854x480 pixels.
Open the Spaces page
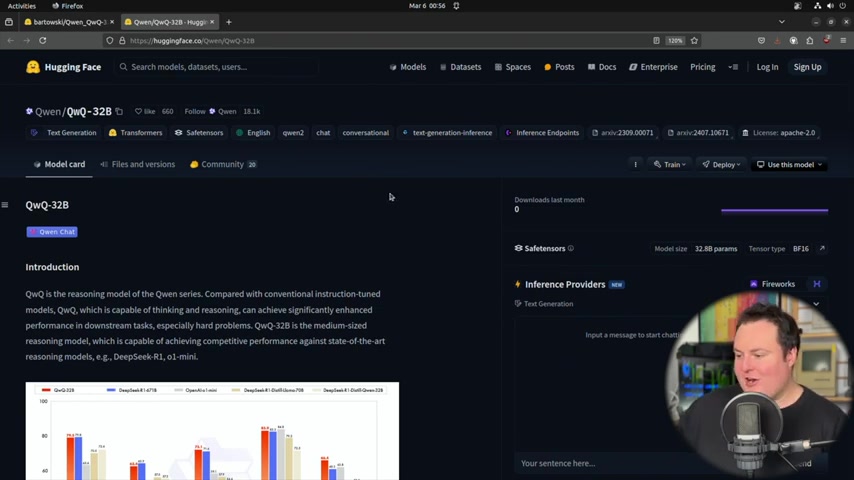pos(513,67)
